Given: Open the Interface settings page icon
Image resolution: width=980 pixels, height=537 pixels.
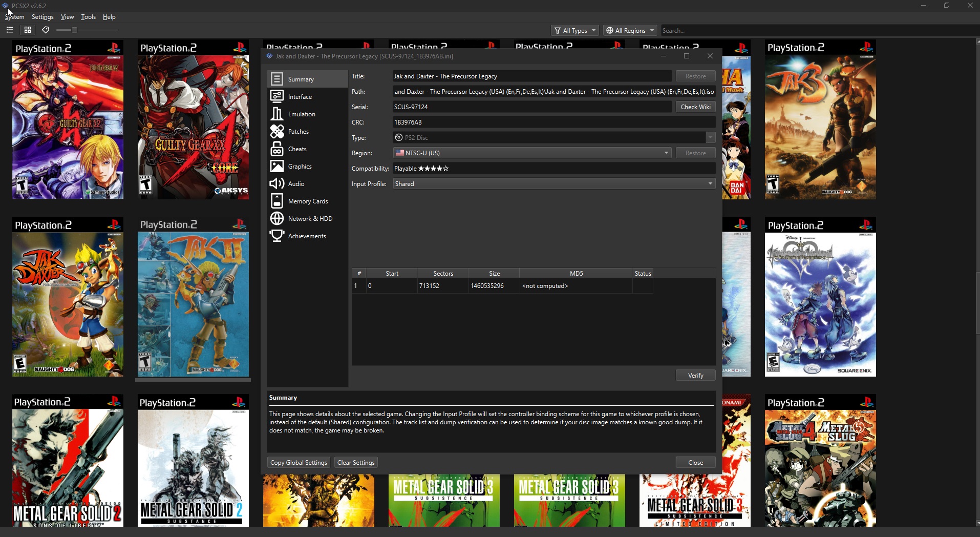Looking at the screenshot, I should point(277,96).
